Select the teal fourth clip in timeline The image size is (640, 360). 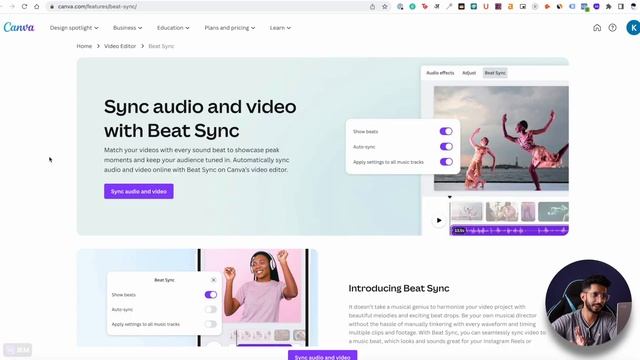(553, 212)
